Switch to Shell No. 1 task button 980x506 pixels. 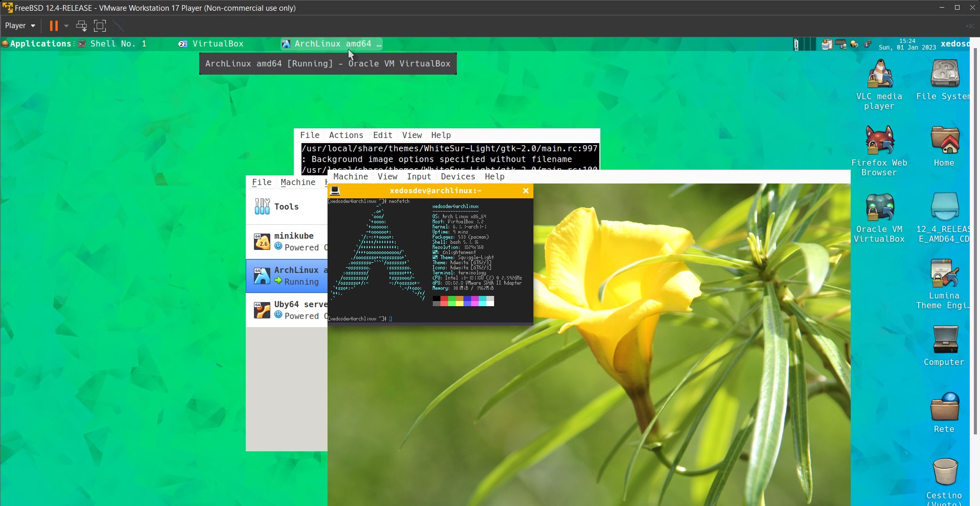click(x=118, y=44)
